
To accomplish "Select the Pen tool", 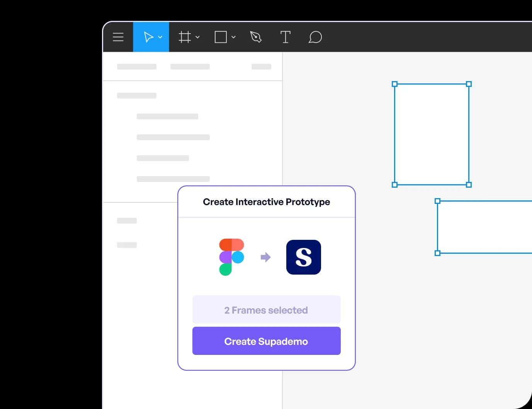I will (x=255, y=37).
